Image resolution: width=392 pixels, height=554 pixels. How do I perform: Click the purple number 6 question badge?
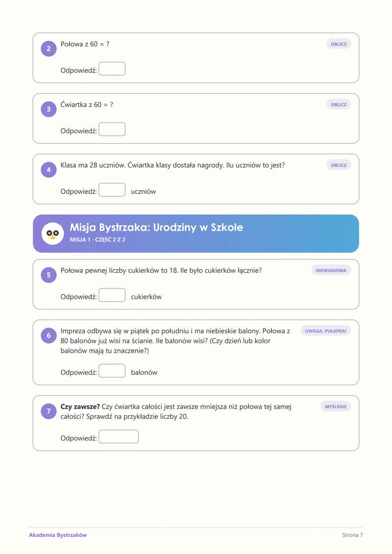[x=49, y=336]
